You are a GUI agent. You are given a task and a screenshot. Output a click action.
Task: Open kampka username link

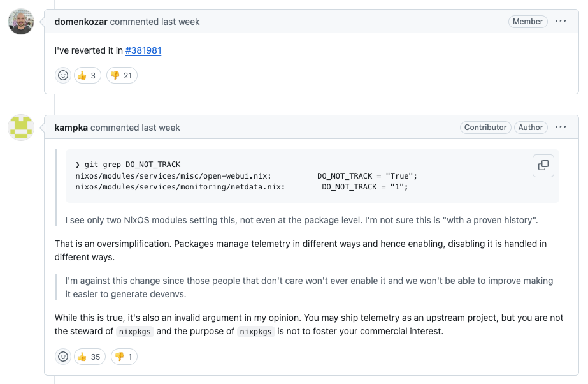pyautogui.click(x=71, y=128)
